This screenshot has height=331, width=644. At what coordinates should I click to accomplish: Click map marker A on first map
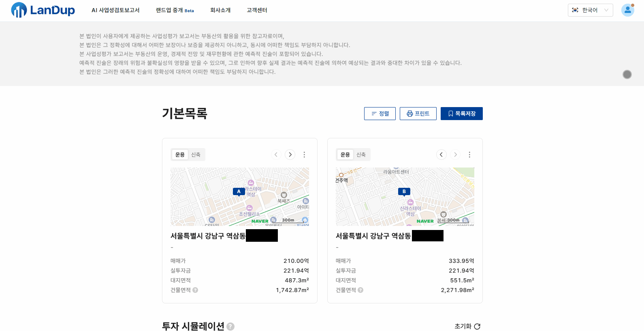pyautogui.click(x=239, y=192)
